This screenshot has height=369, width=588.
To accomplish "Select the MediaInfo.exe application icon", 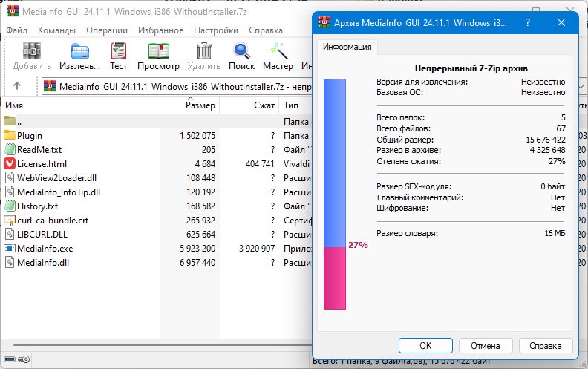I will pyautogui.click(x=10, y=248).
